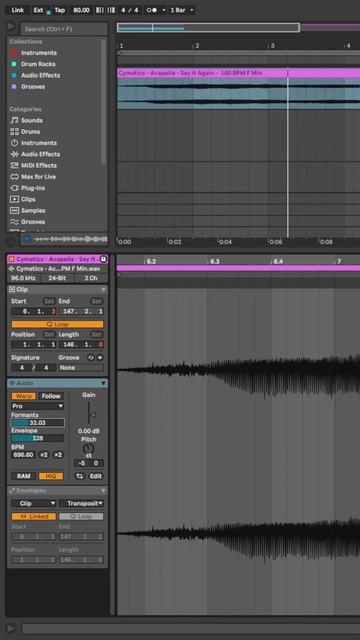The width and height of the screenshot is (360, 640).
Task: Click the Set button beside Length
Action: (x=97, y=334)
